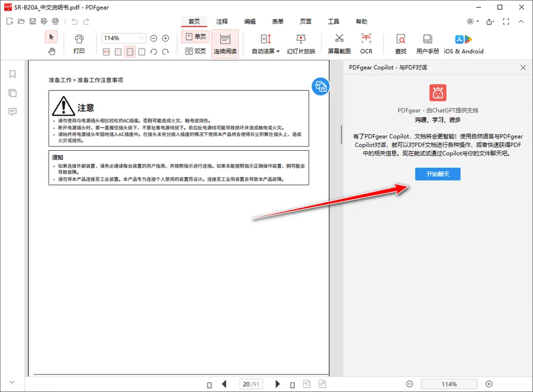Switch to single page (单页) view
533x392 pixels.
pyautogui.click(x=195, y=37)
